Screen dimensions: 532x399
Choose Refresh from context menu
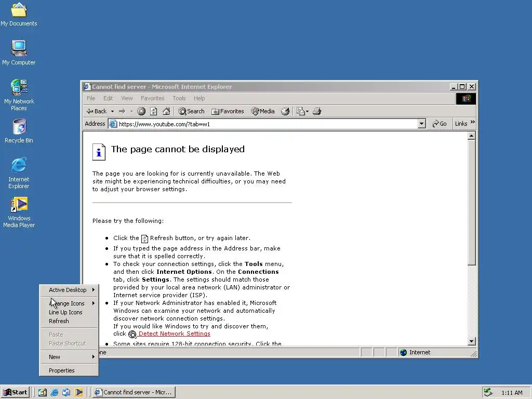(69, 321)
